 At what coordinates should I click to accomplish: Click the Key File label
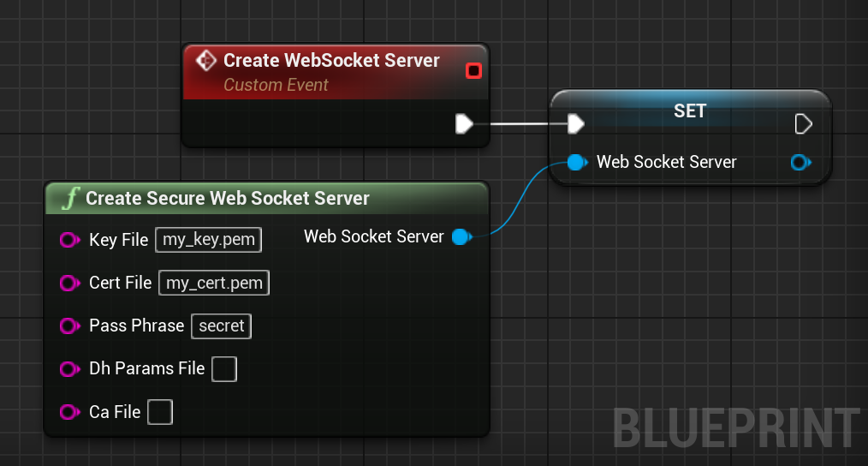[118, 240]
